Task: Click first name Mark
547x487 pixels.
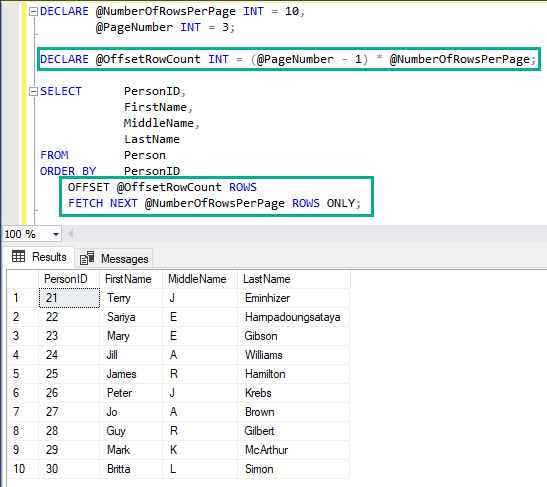Action: click(118, 450)
